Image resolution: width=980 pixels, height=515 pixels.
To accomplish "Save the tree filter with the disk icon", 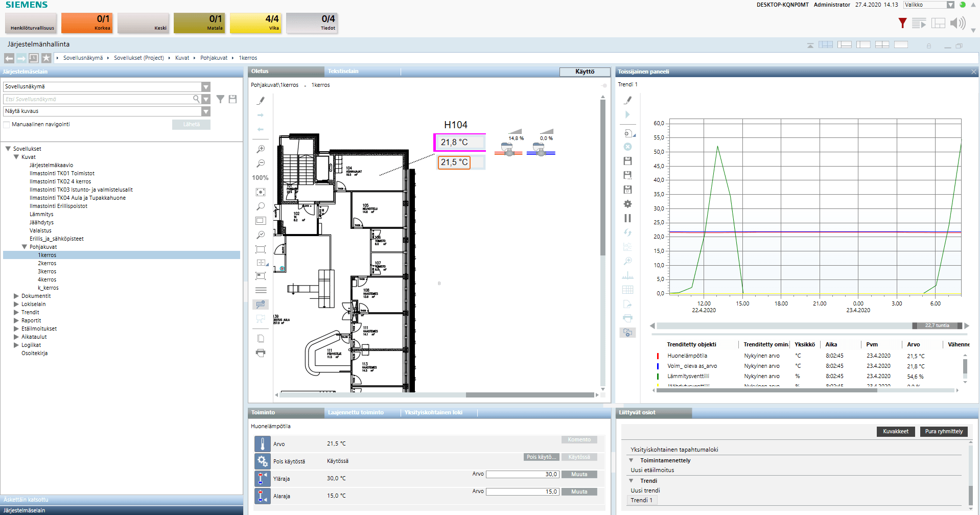I will 232,99.
